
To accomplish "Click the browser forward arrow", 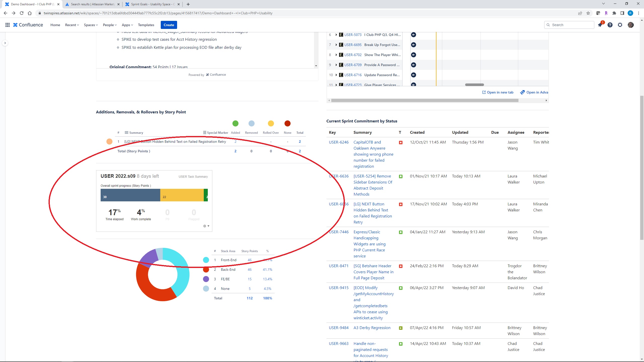I will coord(14,13).
